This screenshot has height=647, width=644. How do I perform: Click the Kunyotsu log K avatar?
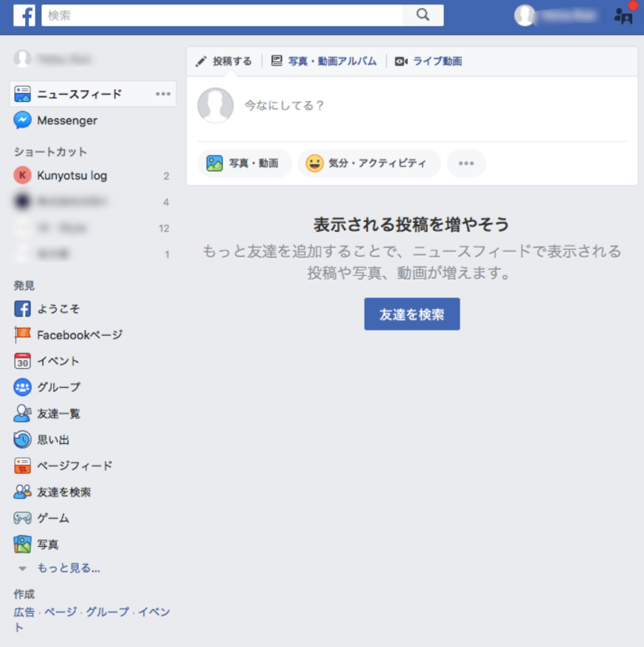tap(22, 176)
